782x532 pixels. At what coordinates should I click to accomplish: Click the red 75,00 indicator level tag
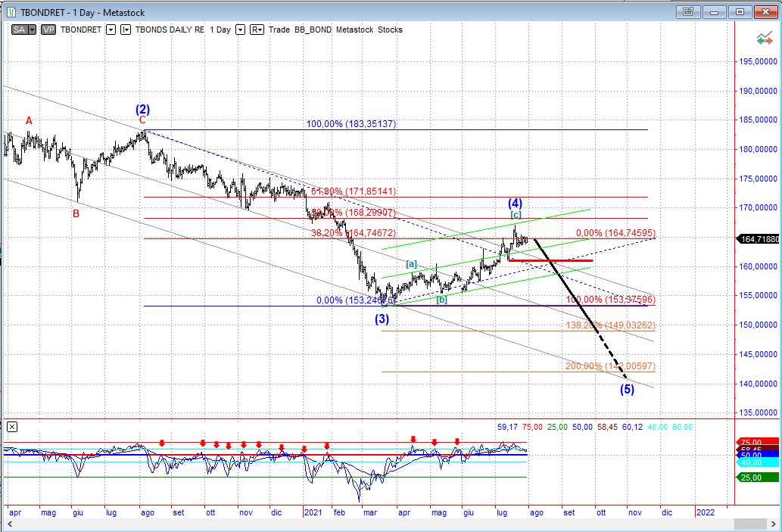(758, 442)
